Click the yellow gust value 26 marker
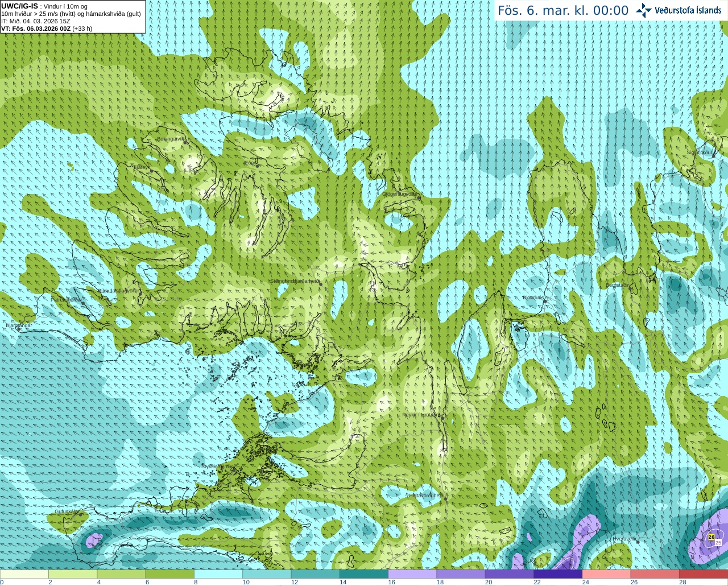 pyautogui.click(x=712, y=537)
